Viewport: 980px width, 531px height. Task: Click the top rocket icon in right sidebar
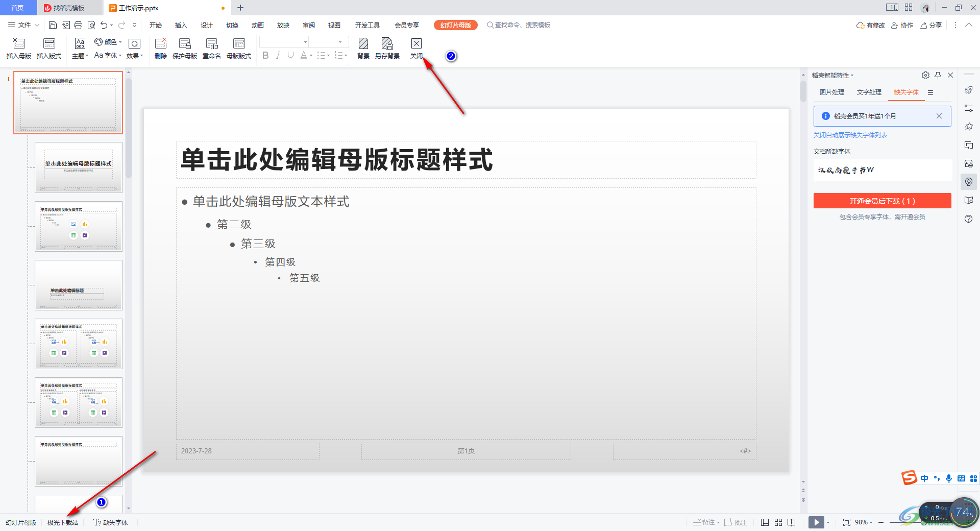click(969, 90)
